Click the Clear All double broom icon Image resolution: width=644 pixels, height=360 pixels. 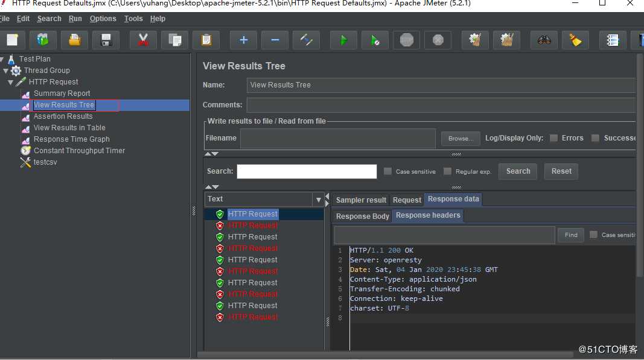click(x=507, y=40)
